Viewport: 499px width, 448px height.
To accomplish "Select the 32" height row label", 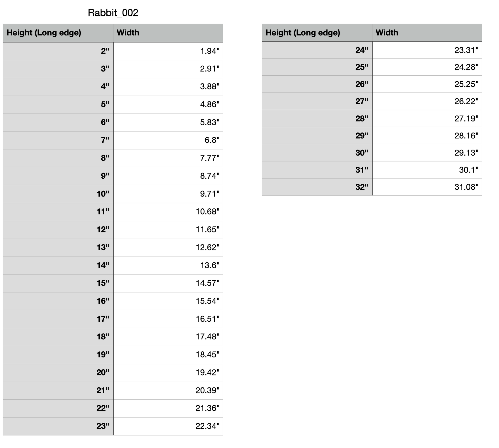I will (x=362, y=187).
